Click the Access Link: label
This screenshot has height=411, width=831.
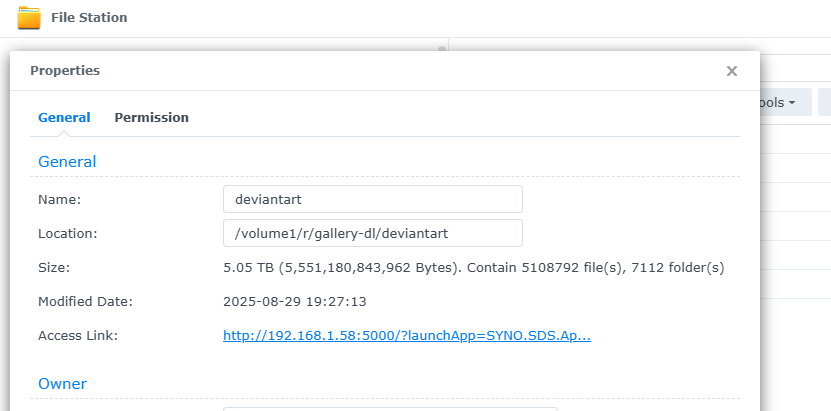pos(78,335)
